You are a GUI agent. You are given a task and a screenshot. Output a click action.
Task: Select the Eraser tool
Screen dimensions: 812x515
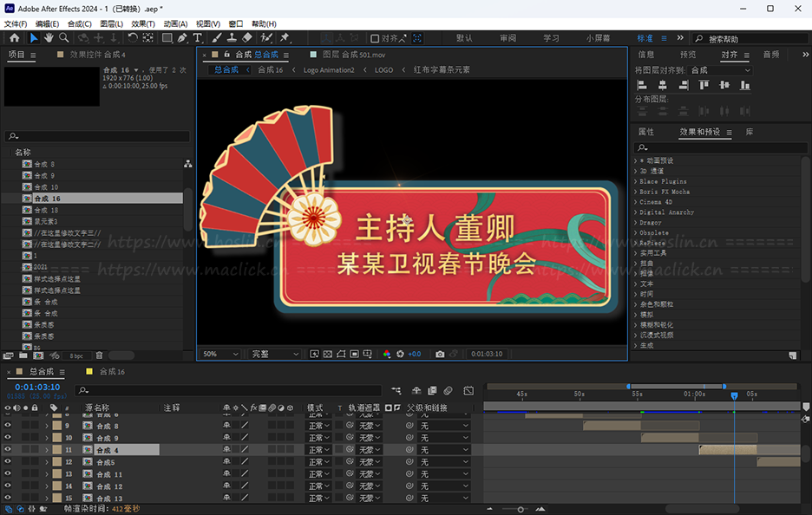click(x=247, y=38)
